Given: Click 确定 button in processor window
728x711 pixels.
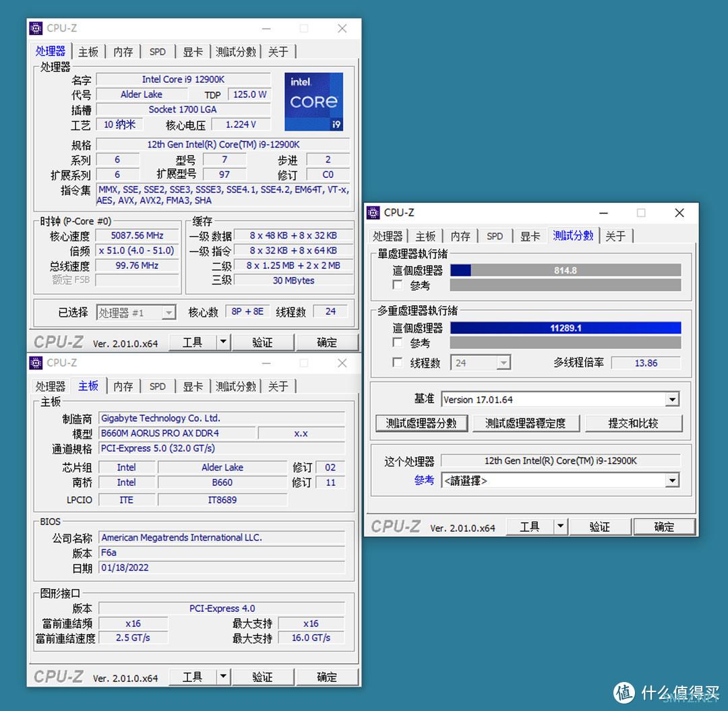Looking at the screenshot, I should 327,342.
